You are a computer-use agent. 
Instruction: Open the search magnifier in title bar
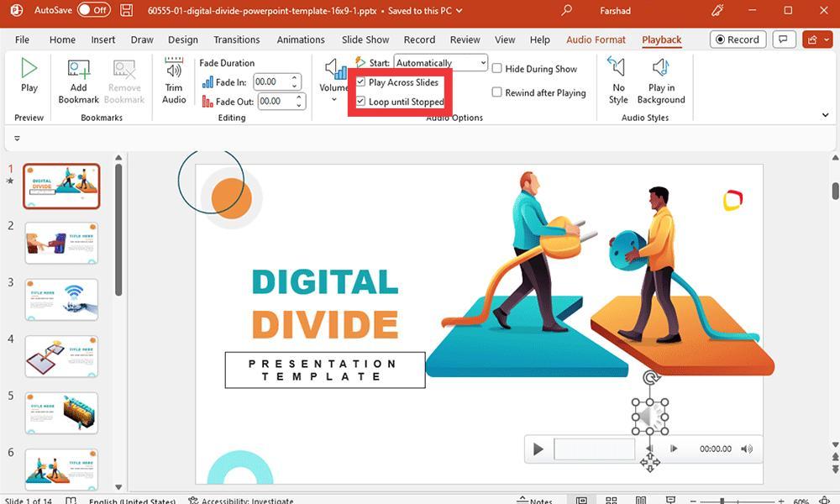pyautogui.click(x=567, y=10)
